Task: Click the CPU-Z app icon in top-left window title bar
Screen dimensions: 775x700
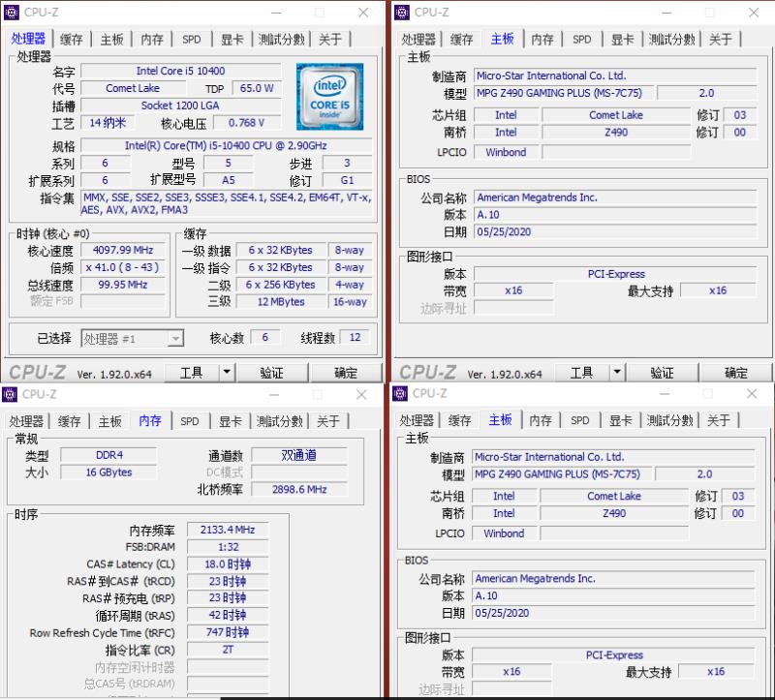Action: coord(12,12)
